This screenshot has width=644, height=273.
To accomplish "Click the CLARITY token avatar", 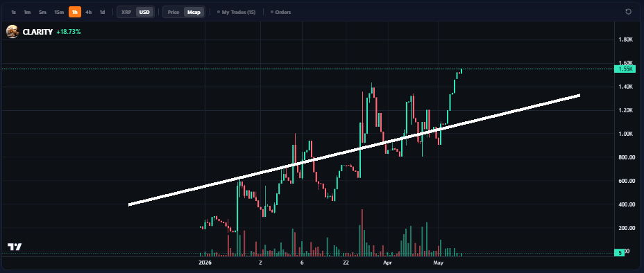I will click(12, 32).
